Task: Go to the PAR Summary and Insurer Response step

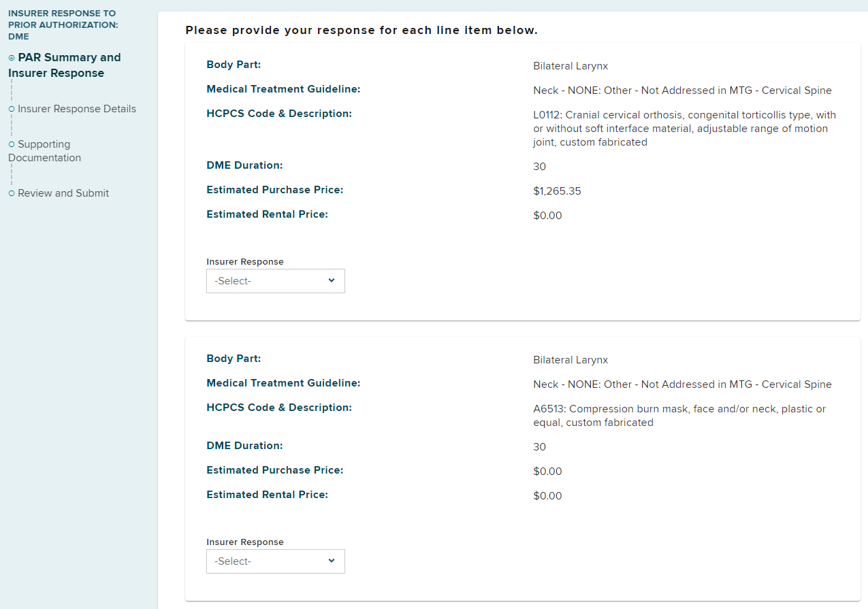Action: [x=65, y=65]
